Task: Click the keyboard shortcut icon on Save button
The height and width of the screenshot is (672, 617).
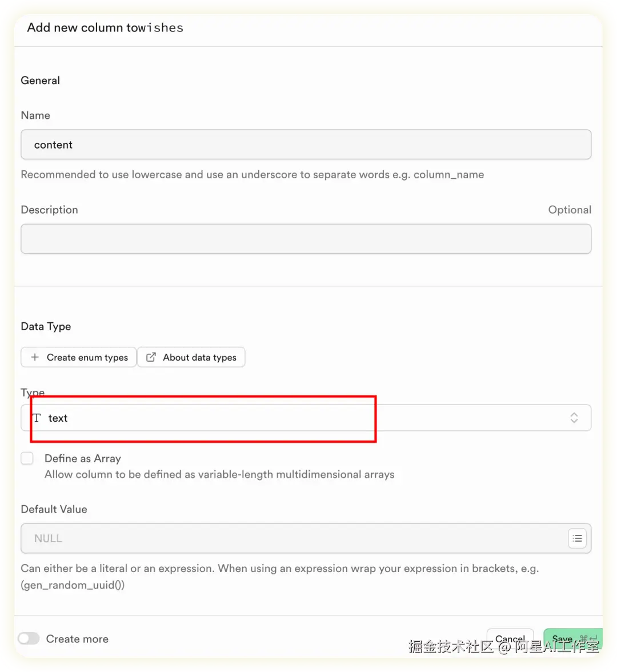Action: (x=588, y=639)
